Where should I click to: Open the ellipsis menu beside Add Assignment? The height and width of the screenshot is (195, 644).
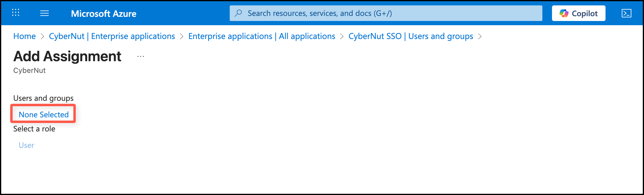[141, 56]
